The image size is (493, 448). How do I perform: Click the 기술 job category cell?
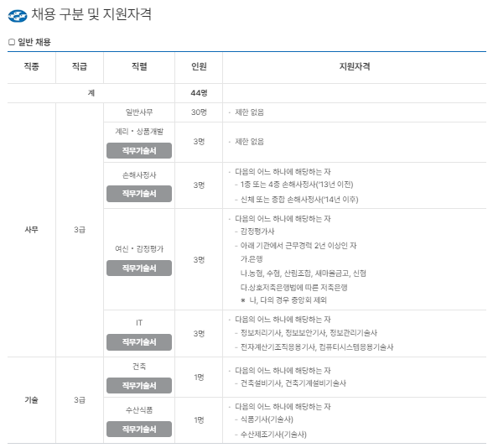click(x=32, y=400)
